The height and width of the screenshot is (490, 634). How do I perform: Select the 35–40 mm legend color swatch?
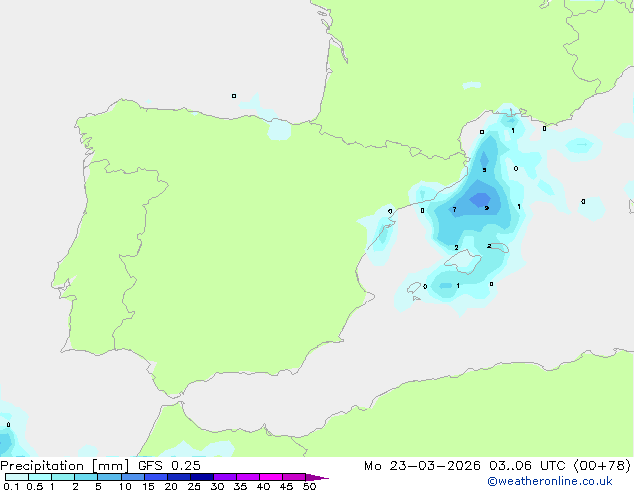pyautogui.click(x=247, y=477)
